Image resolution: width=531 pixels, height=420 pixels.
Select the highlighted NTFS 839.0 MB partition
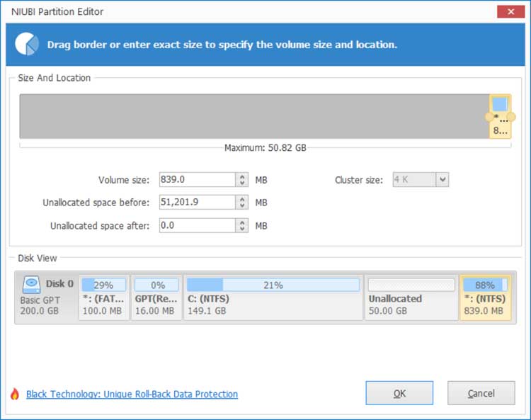(x=485, y=297)
